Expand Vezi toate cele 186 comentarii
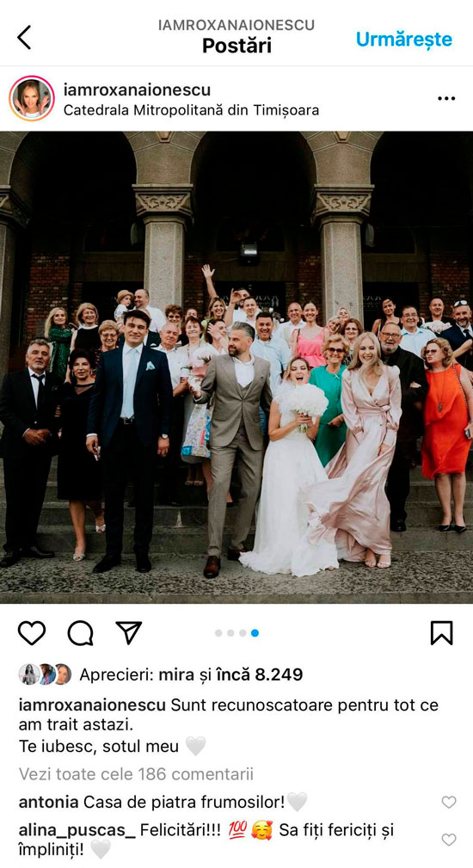 tap(136, 773)
